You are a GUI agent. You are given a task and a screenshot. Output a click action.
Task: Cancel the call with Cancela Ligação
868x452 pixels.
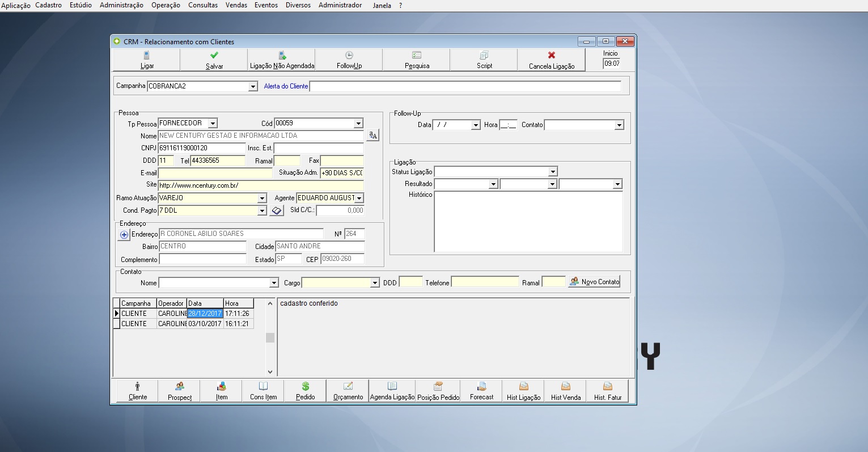552,60
